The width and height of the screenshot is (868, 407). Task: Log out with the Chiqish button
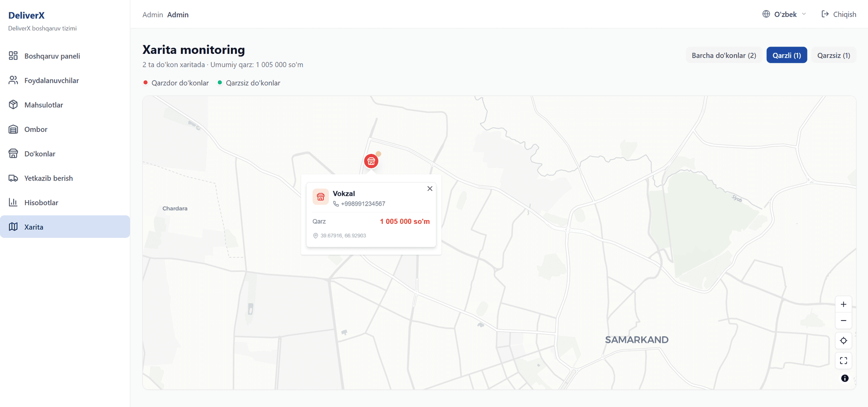pos(839,14)
